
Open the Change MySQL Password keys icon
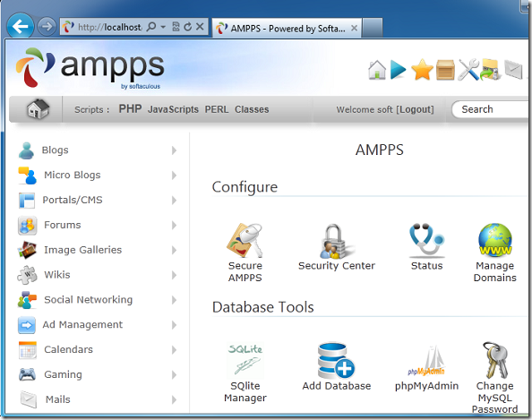[x=495, y=360]
